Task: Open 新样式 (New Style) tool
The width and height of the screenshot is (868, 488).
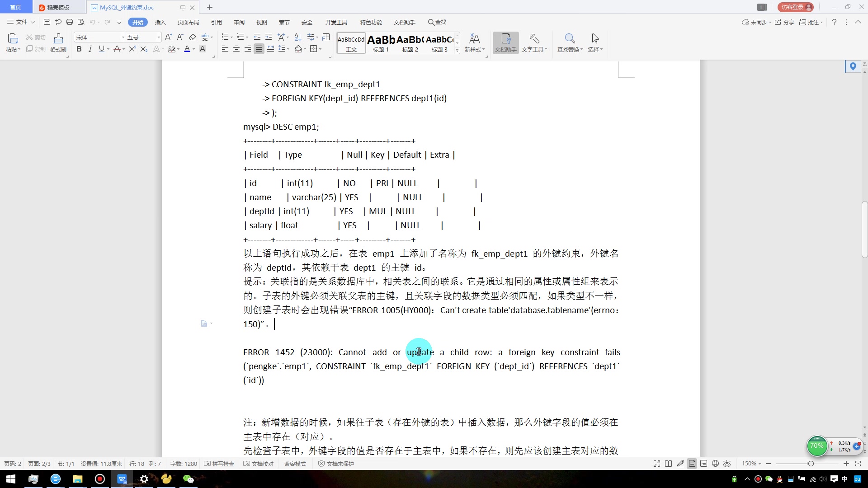Action: tap(474, 43)
